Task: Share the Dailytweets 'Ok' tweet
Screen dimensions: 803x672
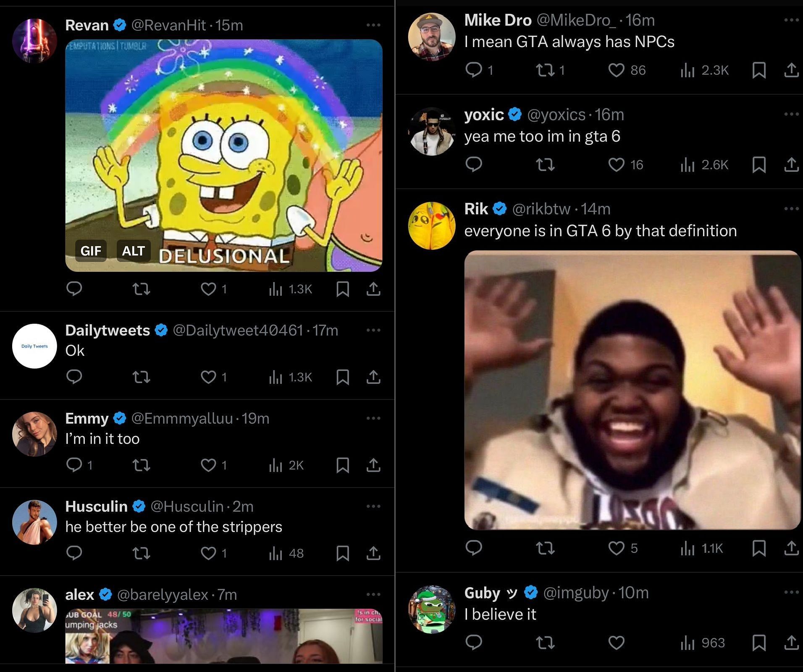Action: coord(373,377)
